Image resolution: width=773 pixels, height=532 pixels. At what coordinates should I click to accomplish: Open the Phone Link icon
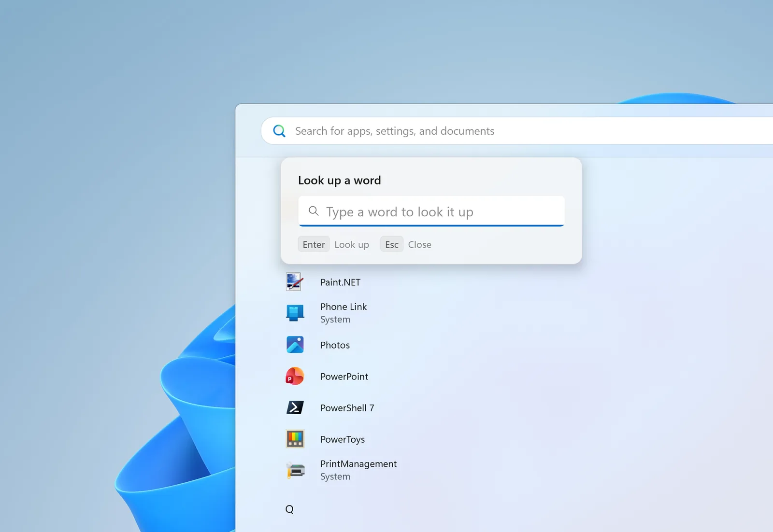pos(295,313)
